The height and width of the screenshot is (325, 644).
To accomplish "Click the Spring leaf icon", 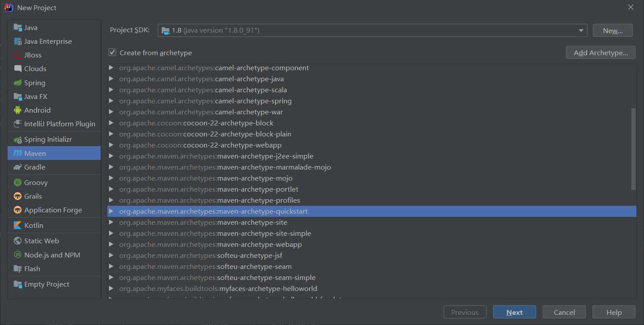I will [18, 83].
